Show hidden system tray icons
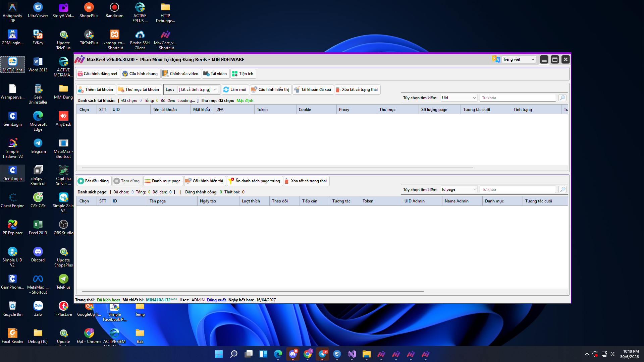644x362 pixels. (587, 354)
